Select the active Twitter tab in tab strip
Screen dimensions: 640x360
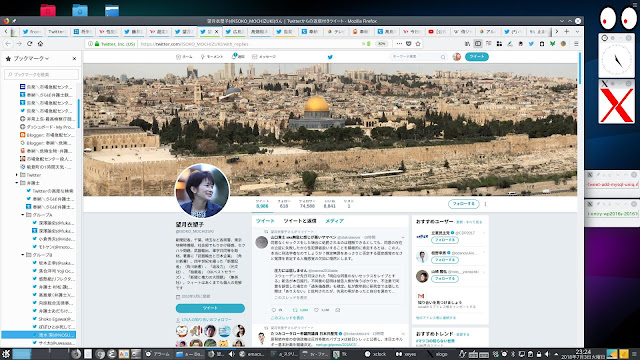[x=208, y=31]
